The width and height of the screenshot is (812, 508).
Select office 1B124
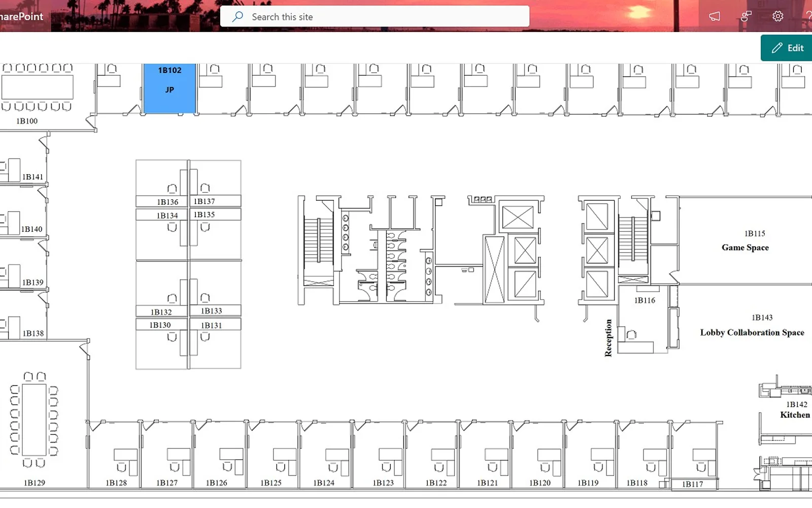tap(324, 483)
